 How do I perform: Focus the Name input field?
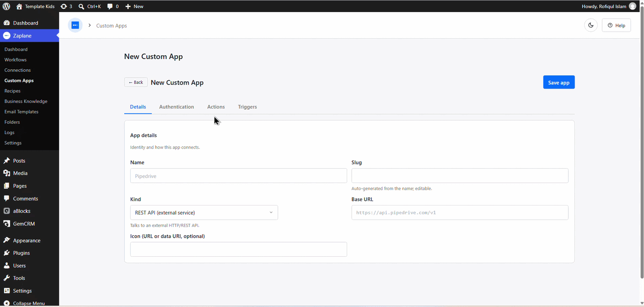coord(238,176)
